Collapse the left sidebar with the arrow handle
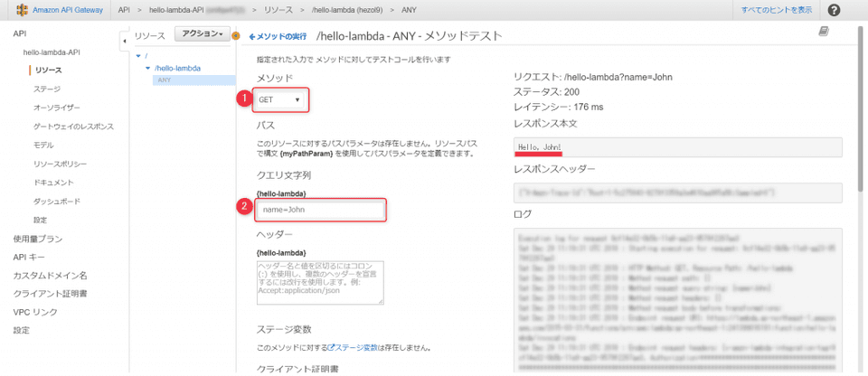The image size is (868, 376). tap(124, 42)
